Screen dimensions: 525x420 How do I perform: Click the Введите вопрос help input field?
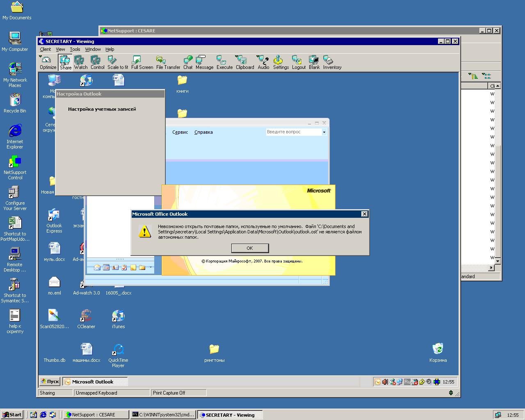(x=294, y=132)
